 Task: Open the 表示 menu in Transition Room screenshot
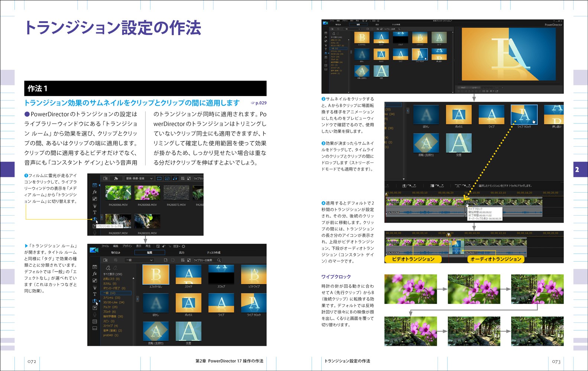click(x=139, y=246)
